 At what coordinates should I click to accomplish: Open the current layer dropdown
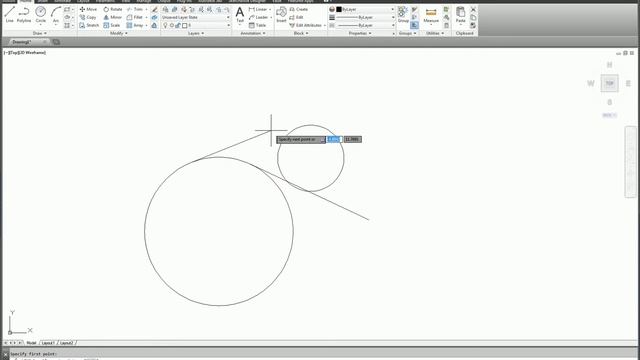pyautogui.click(x=196, y=25)
